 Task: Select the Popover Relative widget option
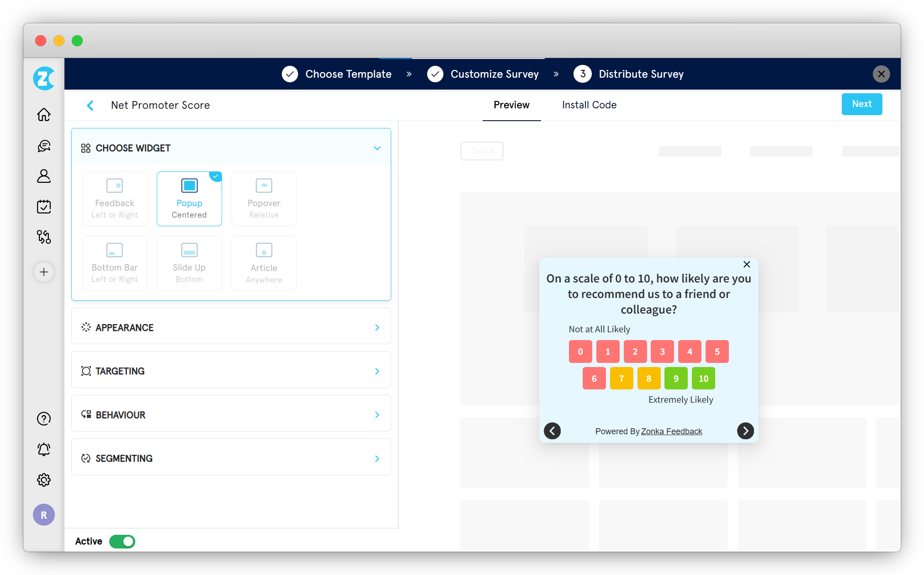(264, 199)
